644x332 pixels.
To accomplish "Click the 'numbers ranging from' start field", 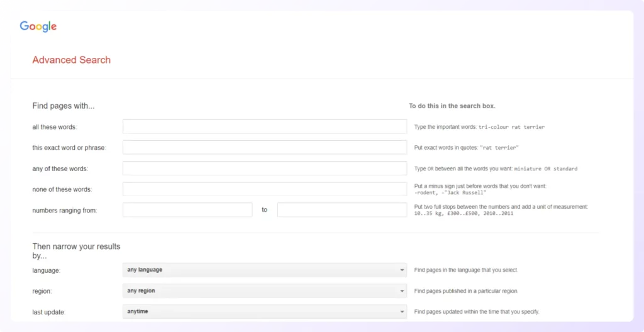I will point(187,209).
